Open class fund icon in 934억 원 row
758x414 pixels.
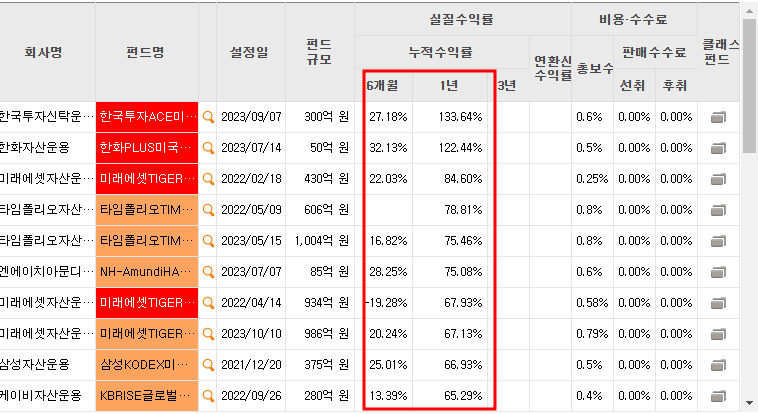(x=718, y=303)
